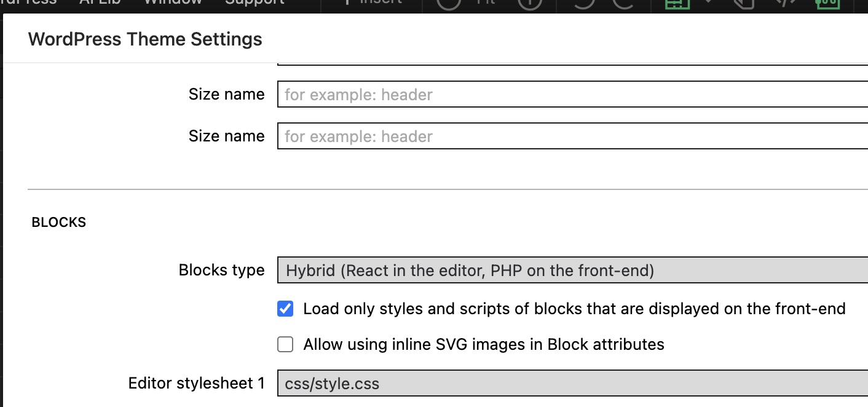The width and height of the screenshot is (868, 407).
Task: Click the zoom in circle icon right of Fit
Action: (x=530, y=3)
